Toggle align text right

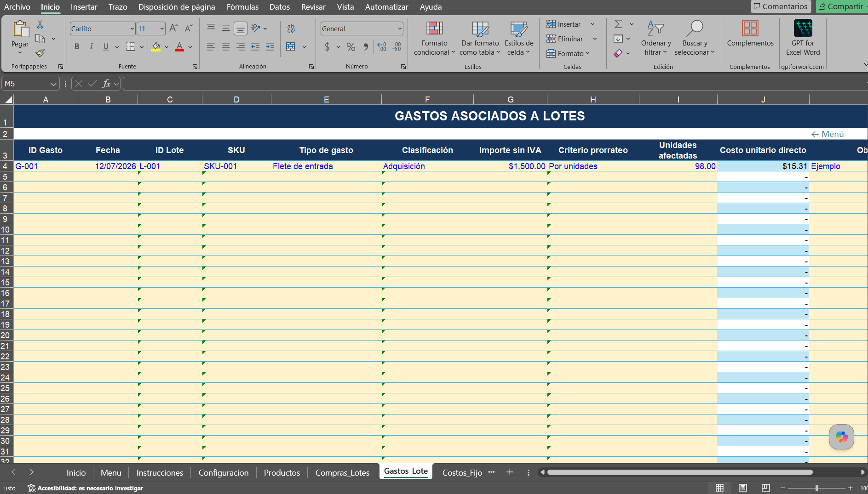(241, 46)
